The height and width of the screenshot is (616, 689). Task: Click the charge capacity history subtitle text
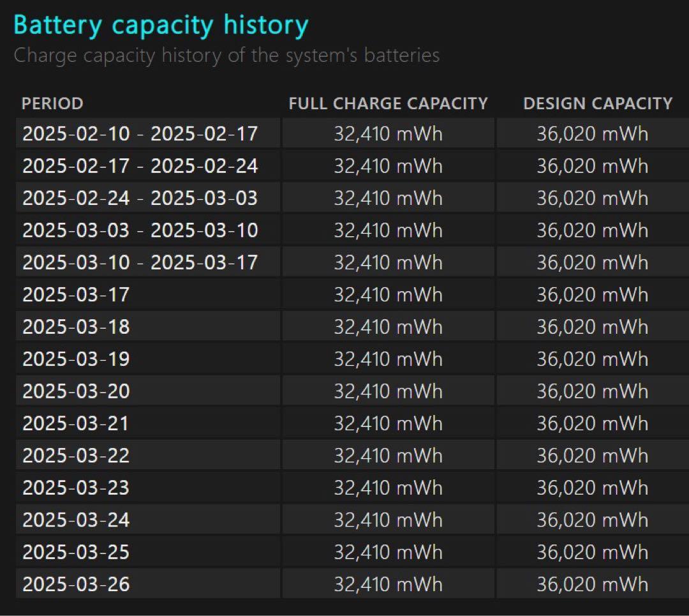pyautogui.click(x=226, y=56)
